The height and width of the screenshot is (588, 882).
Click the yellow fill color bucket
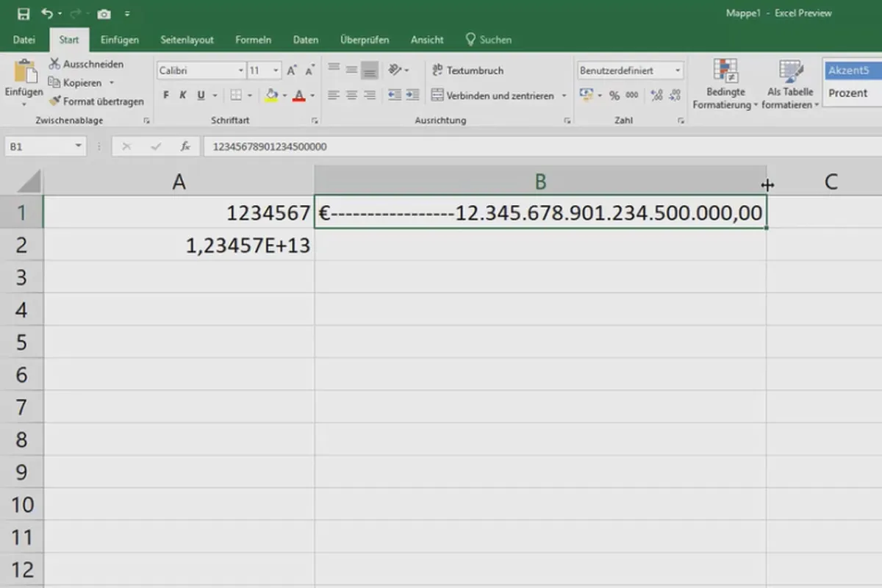(271, 96)
